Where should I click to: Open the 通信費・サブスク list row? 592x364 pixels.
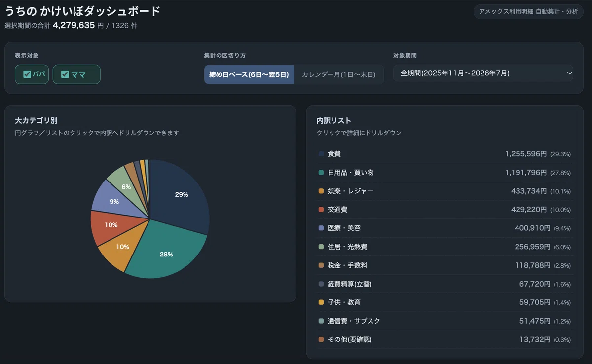[x=444, y=321]
